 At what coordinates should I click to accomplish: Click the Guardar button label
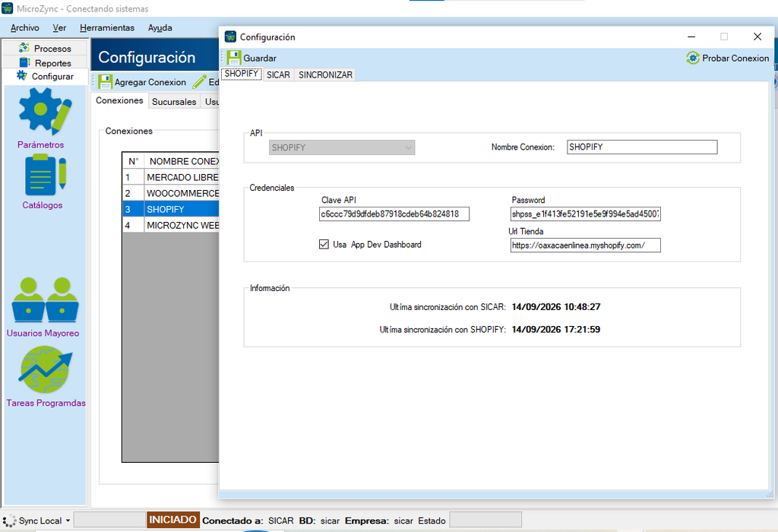(260, 58)
